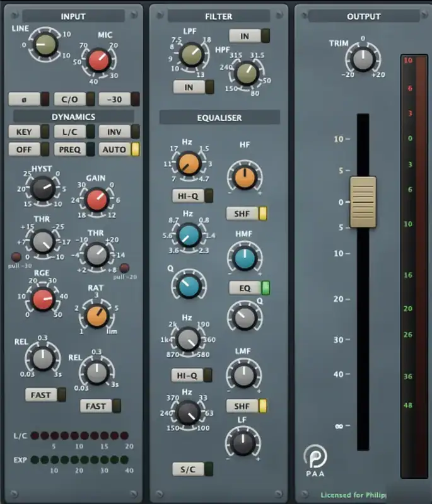
Task: Enable the -30 pad button
Action: tap(119, 99)
